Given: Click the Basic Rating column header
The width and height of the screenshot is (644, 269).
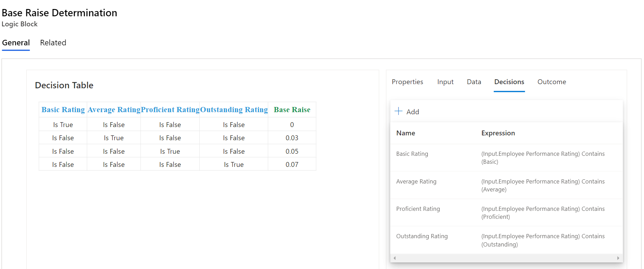Looking at the screenshot, I should point(63,110).
